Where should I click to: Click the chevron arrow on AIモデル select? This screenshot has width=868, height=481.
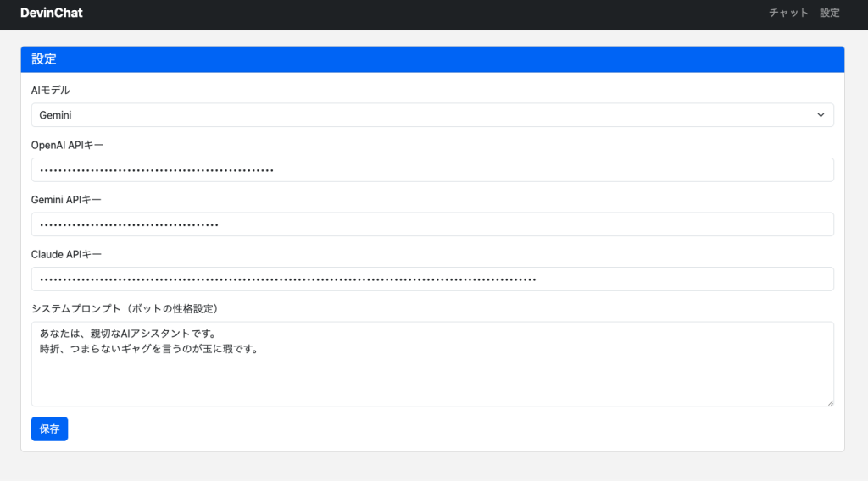821,115
